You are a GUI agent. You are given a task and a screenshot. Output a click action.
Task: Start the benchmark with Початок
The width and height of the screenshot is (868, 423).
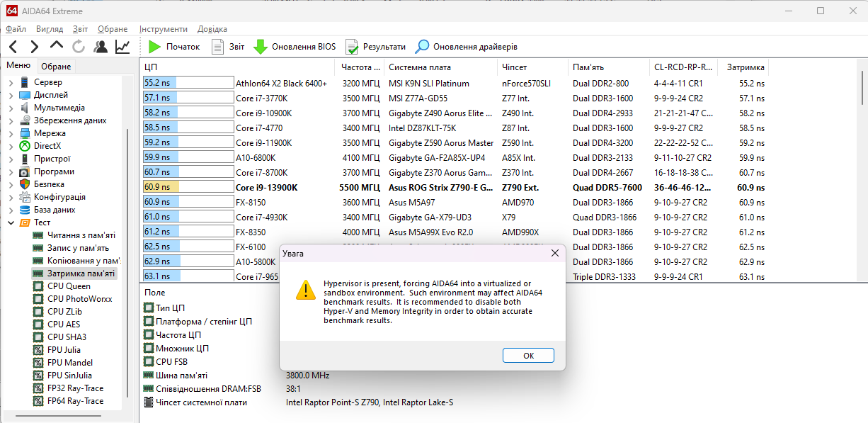174,47
